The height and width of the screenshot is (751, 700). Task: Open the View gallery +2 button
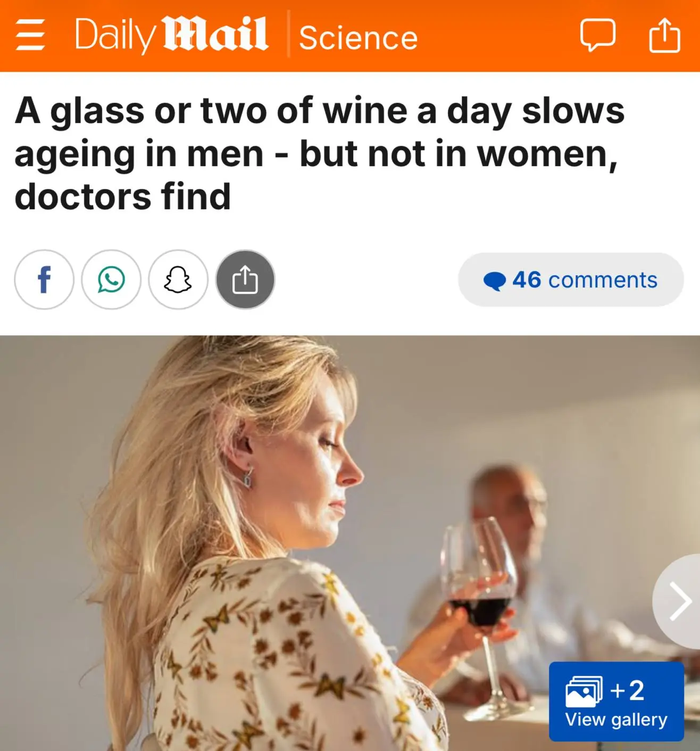616,702
